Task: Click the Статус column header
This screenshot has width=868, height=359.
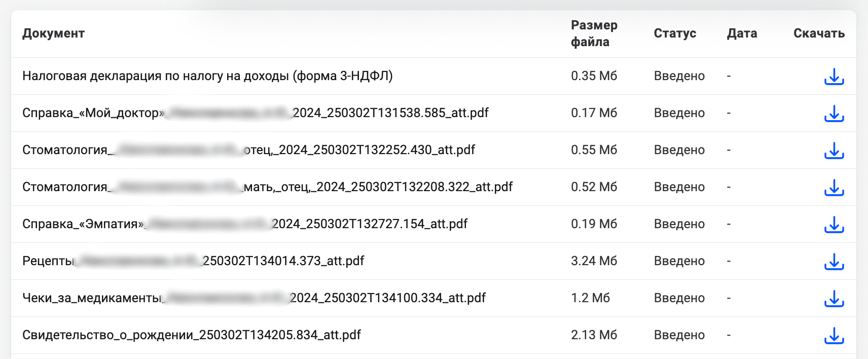Action: click(675, 33)
